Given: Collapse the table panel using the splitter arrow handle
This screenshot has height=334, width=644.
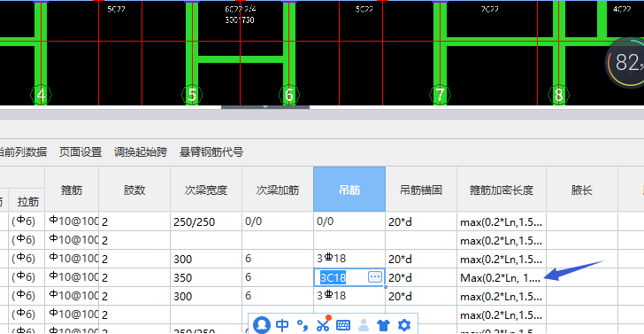Looking at the screenshot, I should [x=265, y=107].
